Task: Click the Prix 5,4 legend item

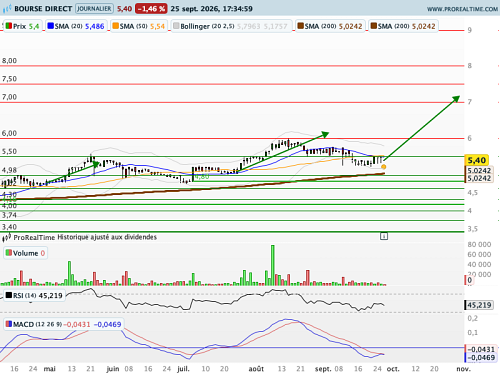Action: 23,26
